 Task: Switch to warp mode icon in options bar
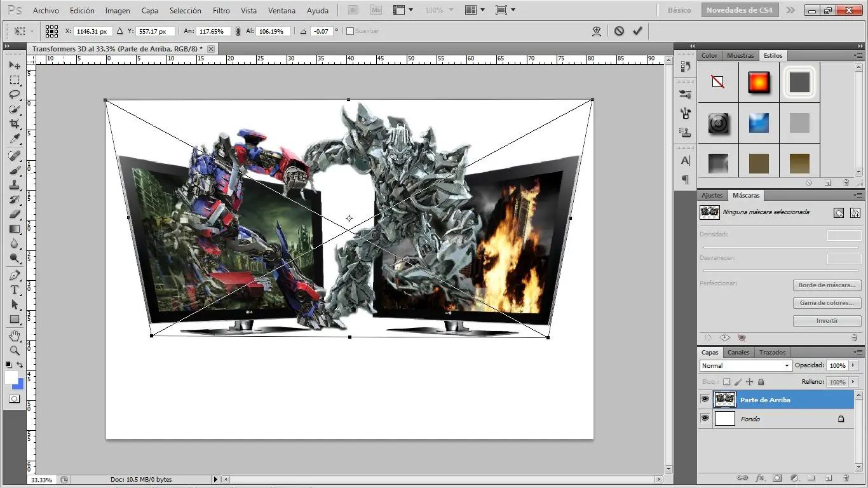(x=597, y=30)
